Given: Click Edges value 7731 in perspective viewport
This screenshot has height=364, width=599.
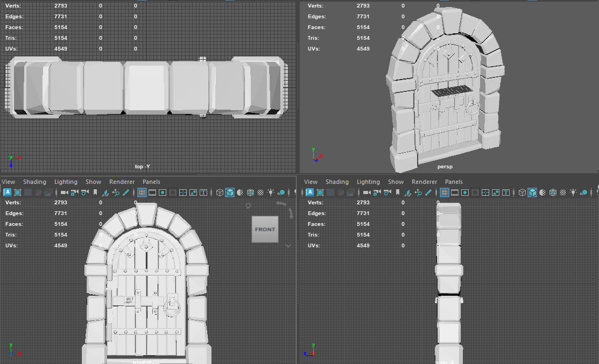Looking at the screenshot, I should click(363, 17).
